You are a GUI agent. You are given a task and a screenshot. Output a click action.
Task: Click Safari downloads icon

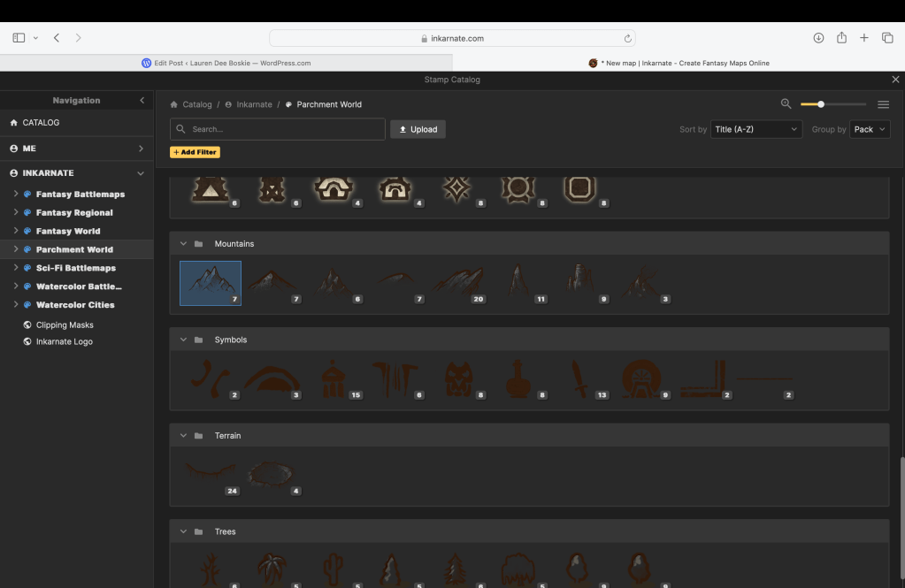[818, 38]
